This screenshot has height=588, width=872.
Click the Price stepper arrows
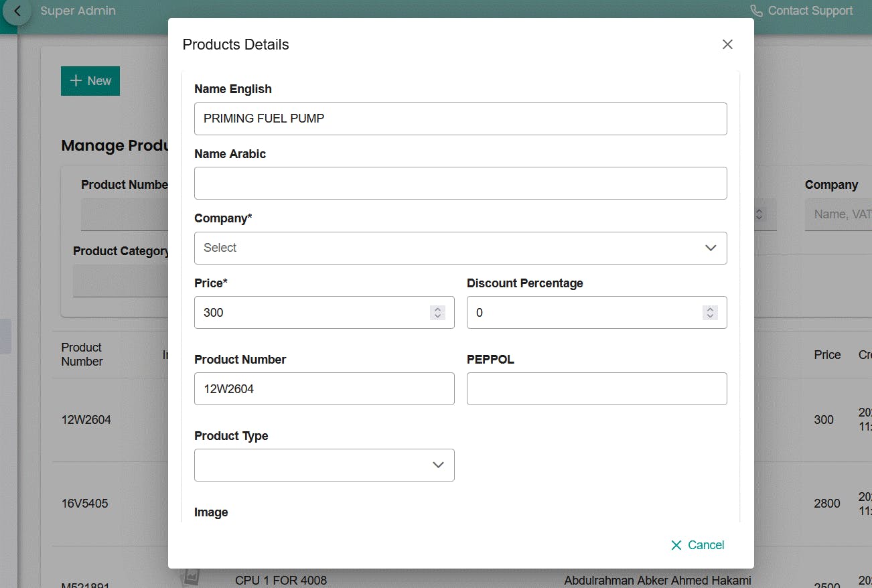point(437,313)
